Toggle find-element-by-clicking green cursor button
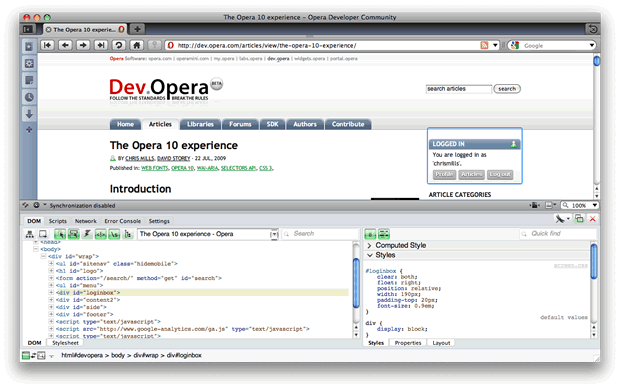The image size is (620, 389). tap(60, 234)
